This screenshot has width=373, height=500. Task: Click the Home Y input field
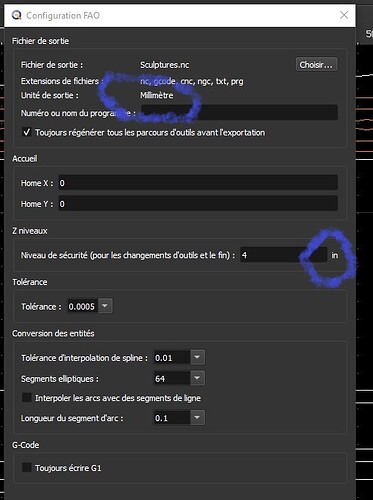pos(198,203)
